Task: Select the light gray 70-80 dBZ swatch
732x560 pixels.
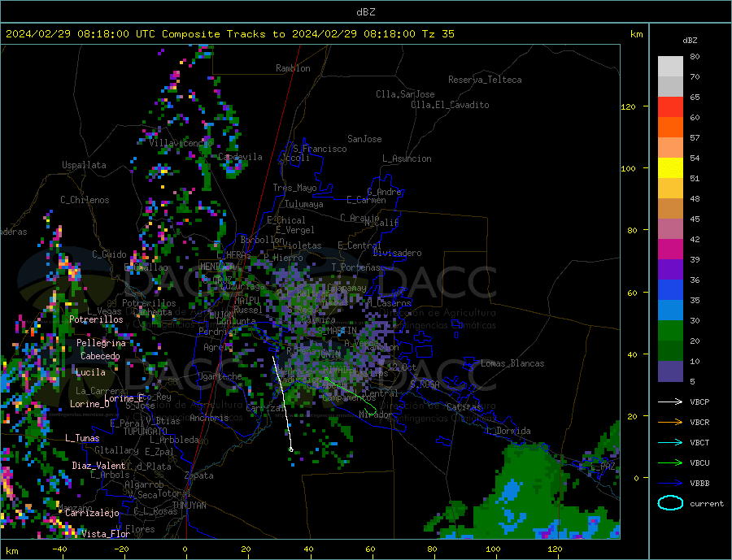Action: point(670,67)
